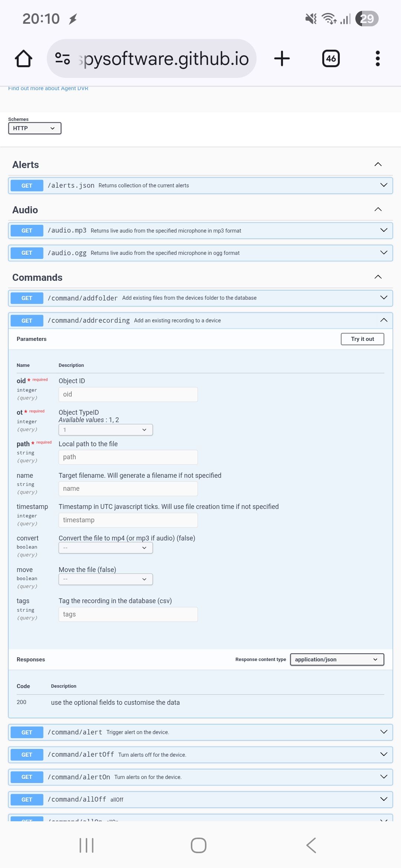
Task: Open a new tab with plus icon
Action: [282, 59]
